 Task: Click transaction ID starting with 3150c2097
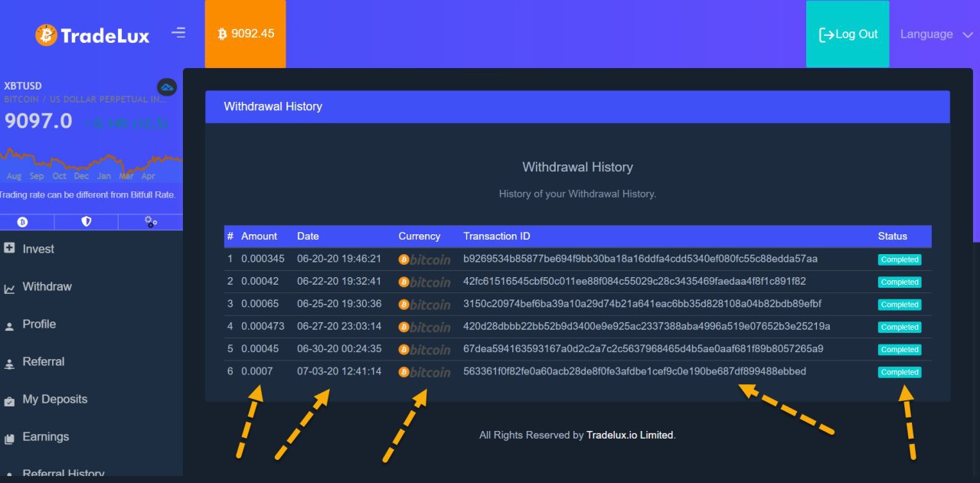click(642, 304)
